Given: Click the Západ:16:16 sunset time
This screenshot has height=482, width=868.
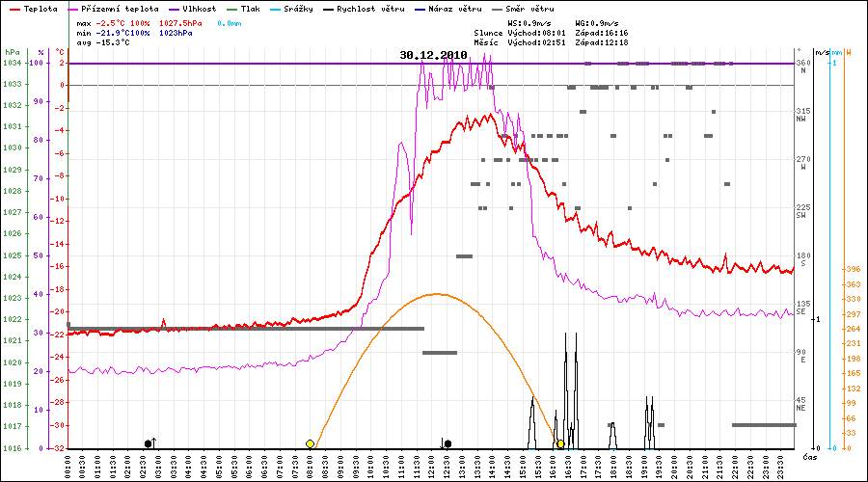Looking at the screenshot, I should (x=602, y=33).
